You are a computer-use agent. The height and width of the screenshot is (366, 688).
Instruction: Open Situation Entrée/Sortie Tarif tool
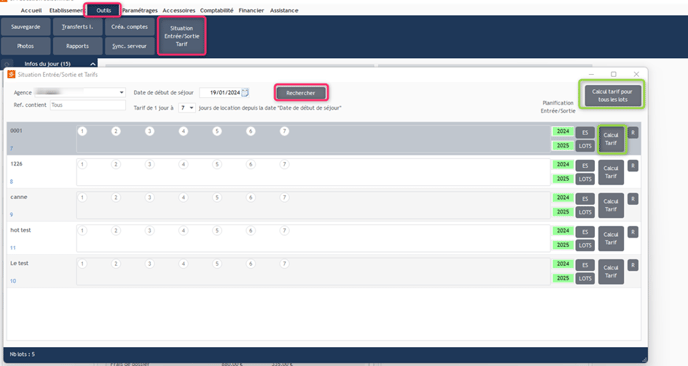tap(182, 36)
